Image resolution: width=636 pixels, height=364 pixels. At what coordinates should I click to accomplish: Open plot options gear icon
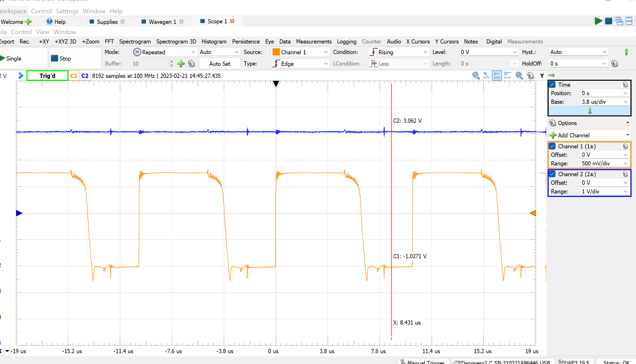pyautogui.click(x=530, y=75)
